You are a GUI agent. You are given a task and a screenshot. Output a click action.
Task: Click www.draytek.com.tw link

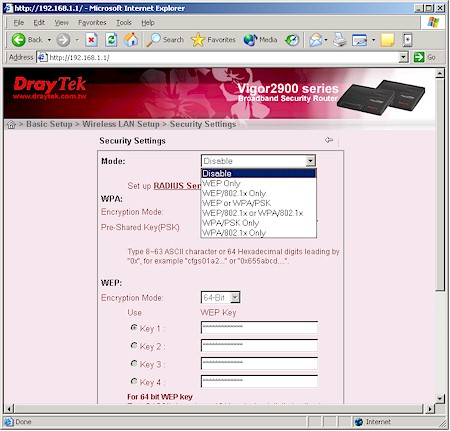pyautogui.click(x=50, y=97)
